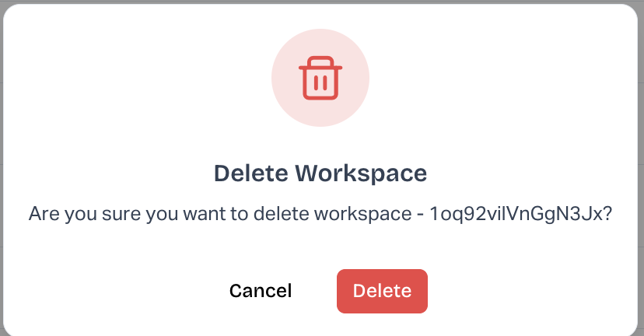Screen dimensions: 644x336
Task: Click the Delete Workspace heading
Action: pos(320,173)
